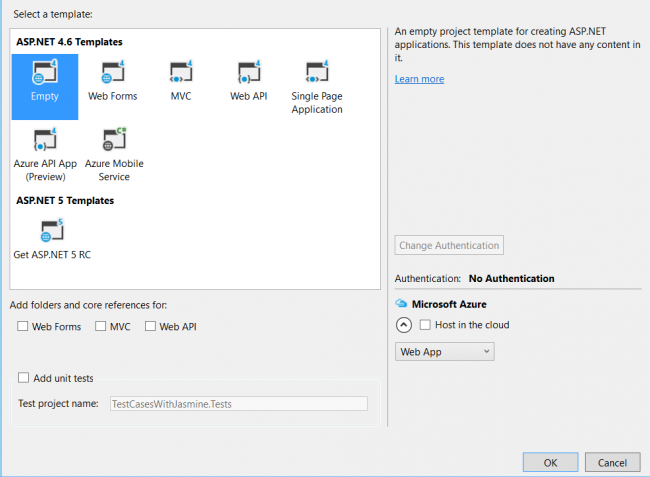Collapse the Microsoft Azure section chevron

[x=404, y=325]
